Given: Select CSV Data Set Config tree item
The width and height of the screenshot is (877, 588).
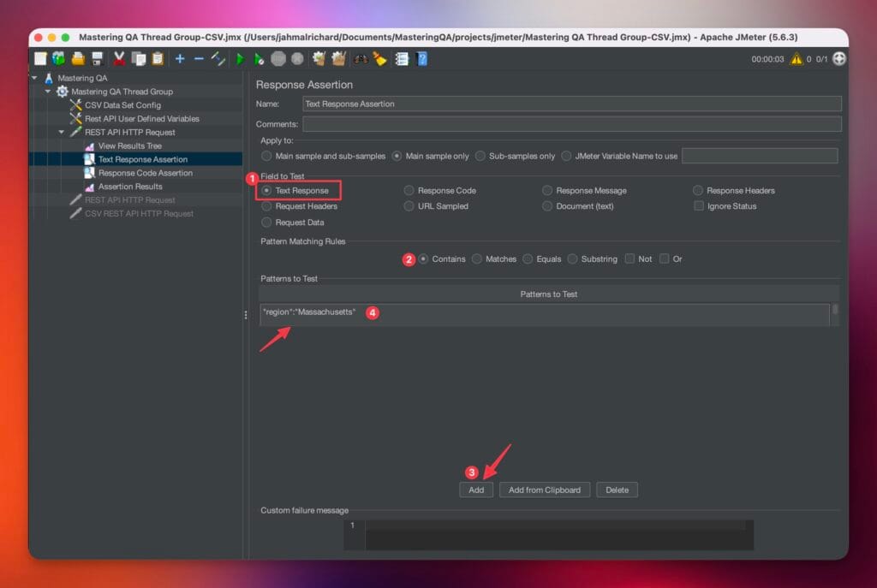Looking at the screenshot, I should (122, 105).
